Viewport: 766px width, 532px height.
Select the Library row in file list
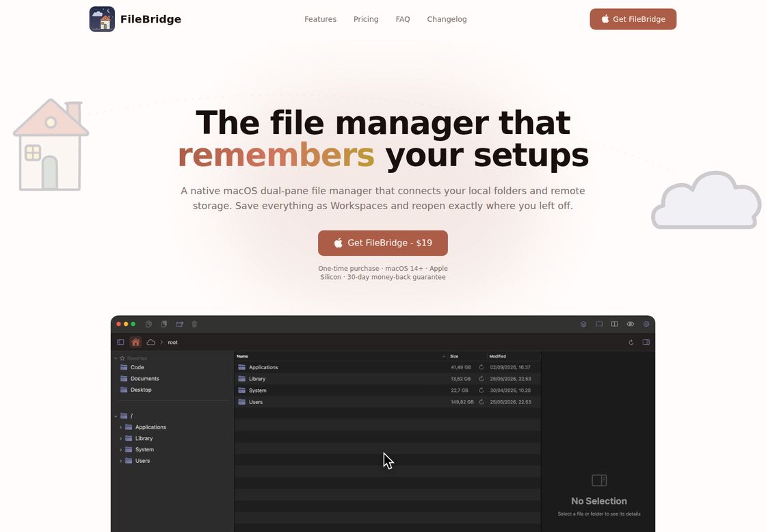point(387,379)
